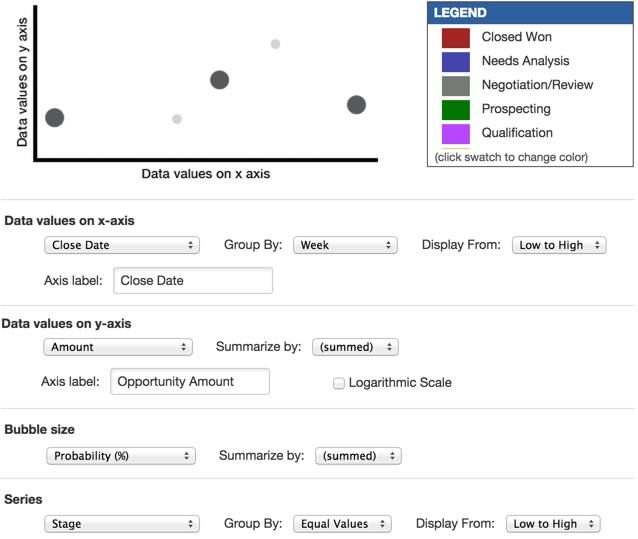Open y-axis Summarize by summed dropdown
Image resolution: width=638 pixels, height=539 pixels.
coord(355,347)
